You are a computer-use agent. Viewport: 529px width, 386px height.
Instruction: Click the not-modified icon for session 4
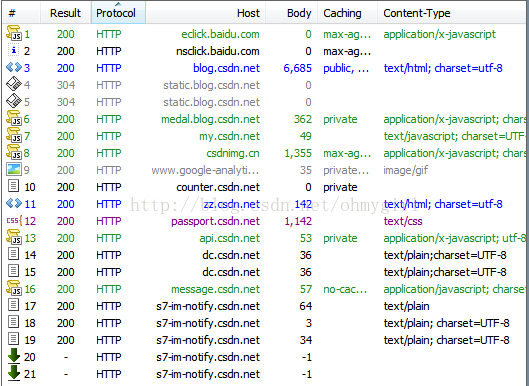pos(14,84)
